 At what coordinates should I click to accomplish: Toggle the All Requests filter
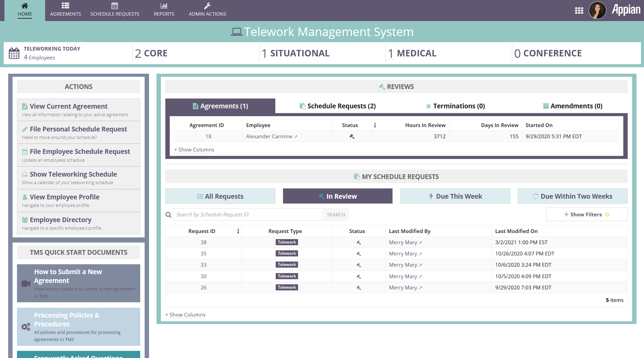click(220, 196)
